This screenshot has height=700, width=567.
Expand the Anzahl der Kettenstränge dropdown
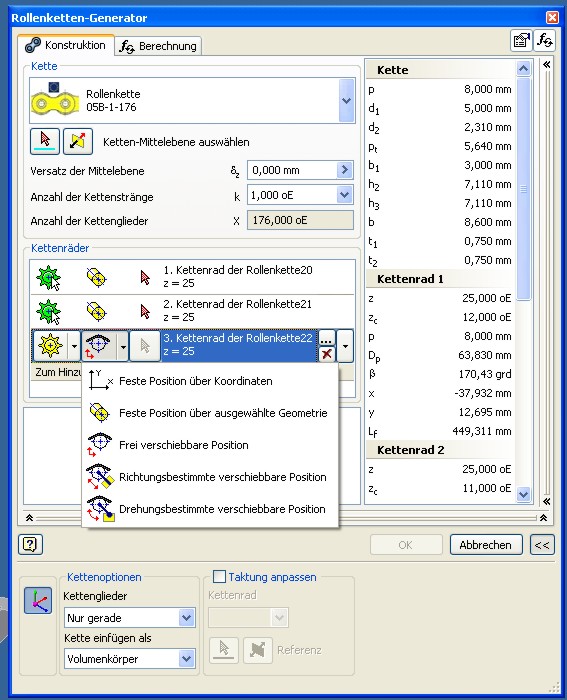[344, 195]
